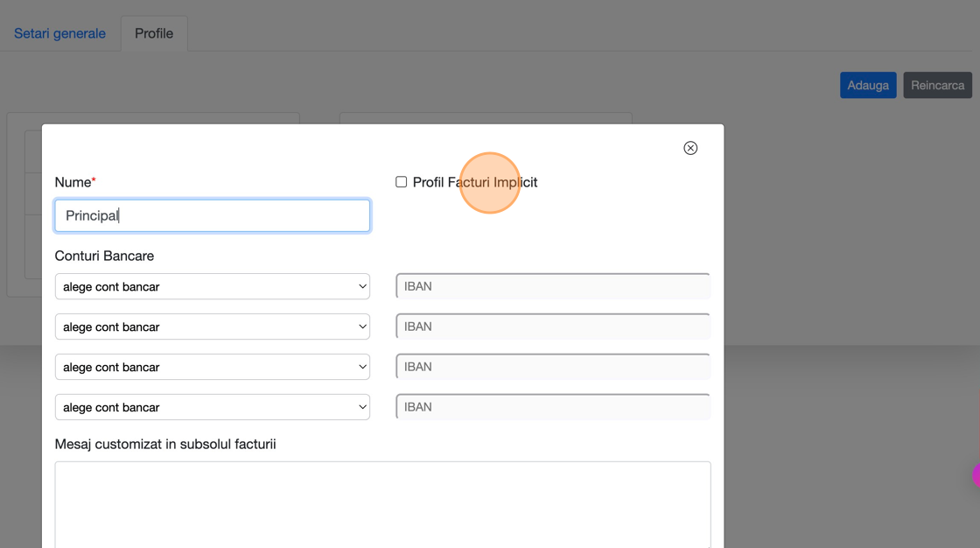Expand the fourth 'alege cont bancar' dropdown
980x548 pixels.
(213, 407)
